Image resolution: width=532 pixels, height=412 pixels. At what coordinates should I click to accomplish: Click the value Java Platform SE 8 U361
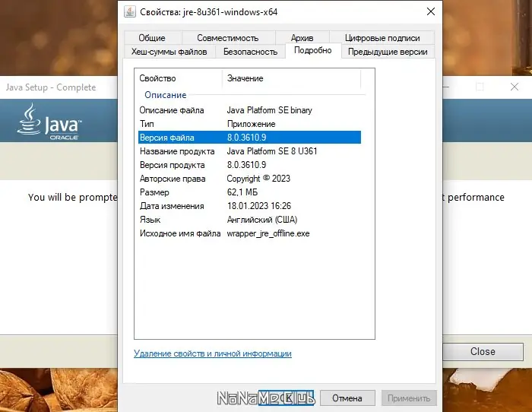pyautogui.click(x=272, y=151)
